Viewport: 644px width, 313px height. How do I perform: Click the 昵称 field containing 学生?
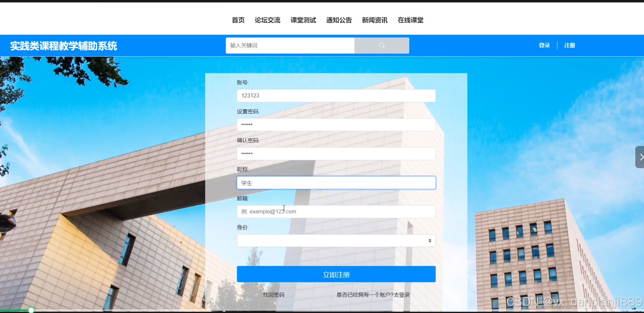point(336,183)
